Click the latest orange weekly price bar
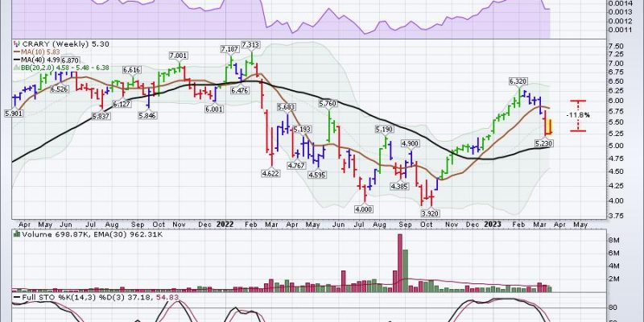 [x=550, y=126]
